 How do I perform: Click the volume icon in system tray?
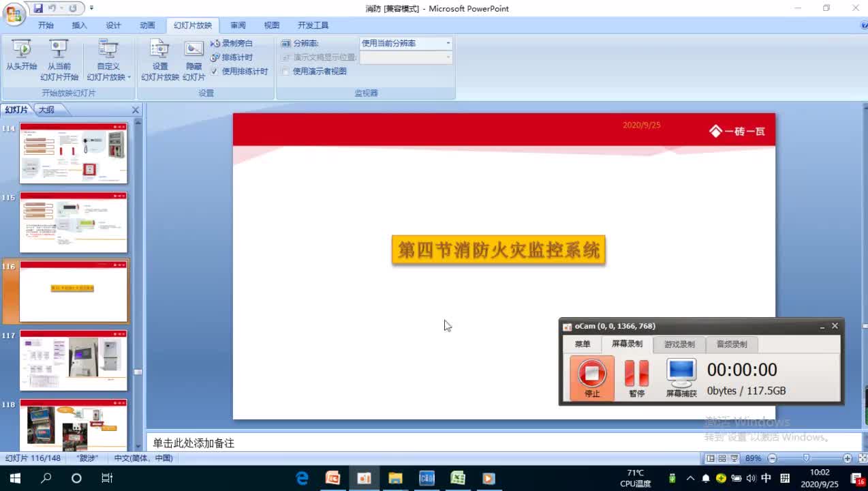[x=751, y=478]
